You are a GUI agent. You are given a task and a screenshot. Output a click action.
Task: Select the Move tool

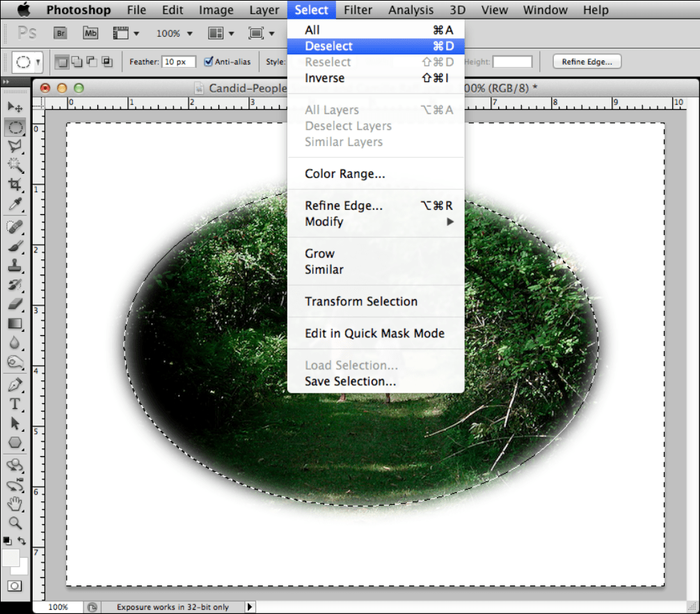(x=15, y=107)
